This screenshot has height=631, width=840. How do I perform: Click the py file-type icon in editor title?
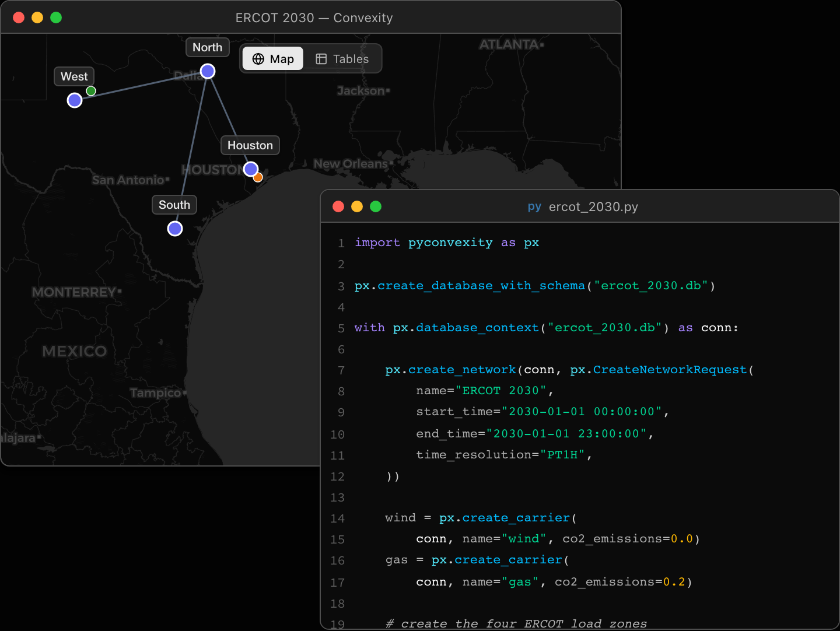point(534,206)
